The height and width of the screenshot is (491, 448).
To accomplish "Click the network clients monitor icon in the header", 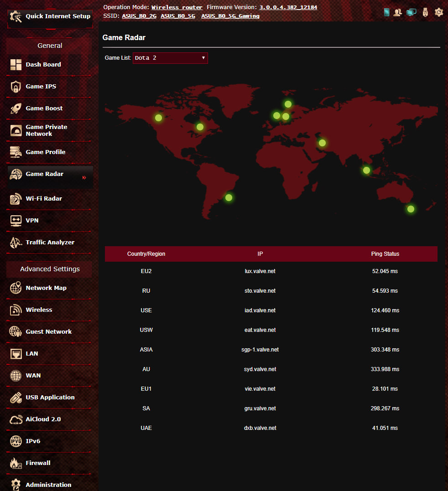I will pyautogui.click(x=412, y=12).
